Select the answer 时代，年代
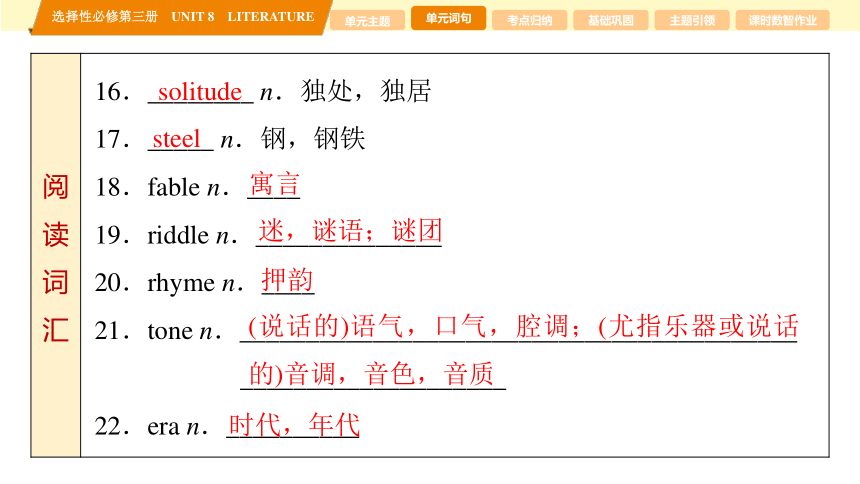860x484 pixels. coord(294,425)
